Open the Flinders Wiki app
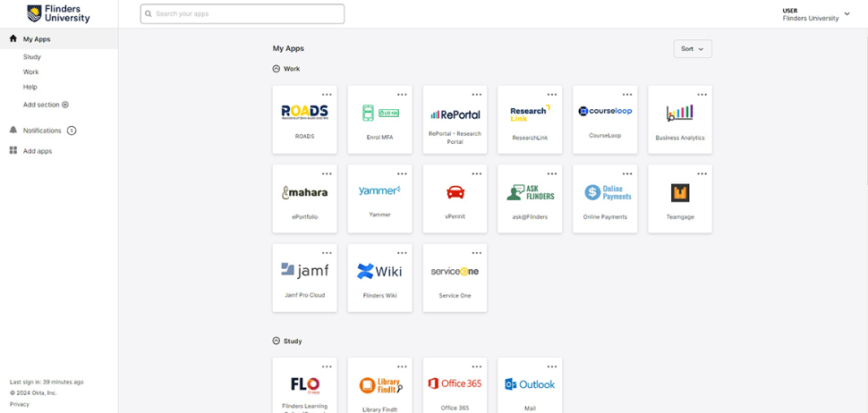868x413 pixels. click(x=379, y=277)
